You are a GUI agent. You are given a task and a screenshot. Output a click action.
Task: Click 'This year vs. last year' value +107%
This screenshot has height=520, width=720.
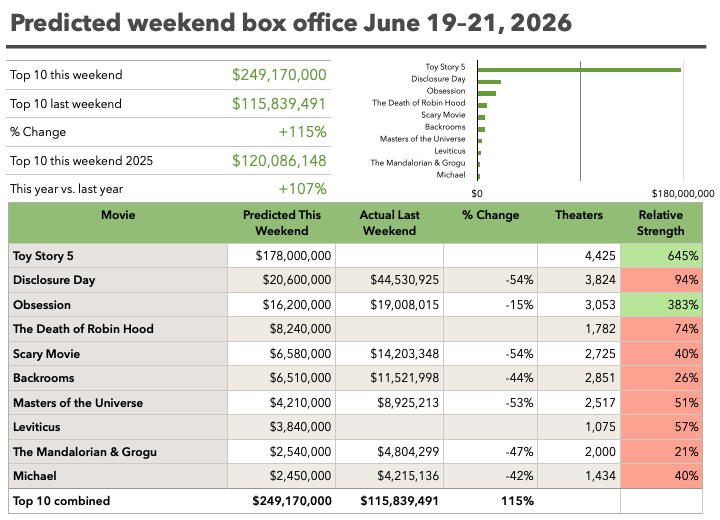(x=303, y=189)
